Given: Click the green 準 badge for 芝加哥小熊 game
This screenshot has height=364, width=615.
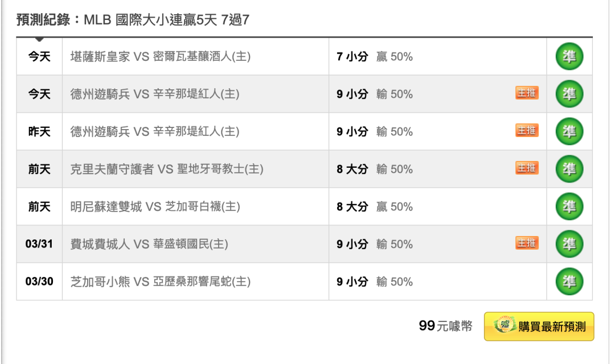Looking at the screenshot, I should click(x=569, y=282).
